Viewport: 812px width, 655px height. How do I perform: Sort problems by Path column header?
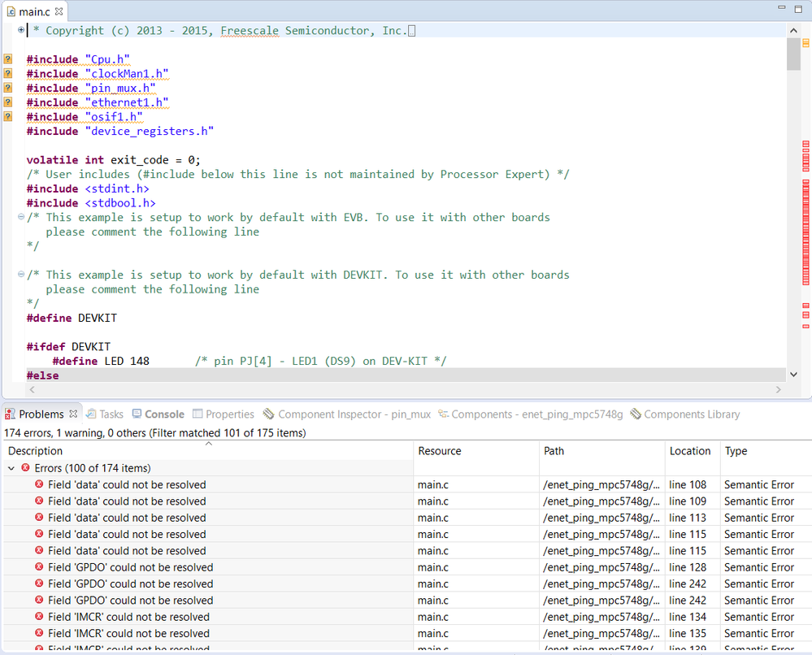coord(602,450)
